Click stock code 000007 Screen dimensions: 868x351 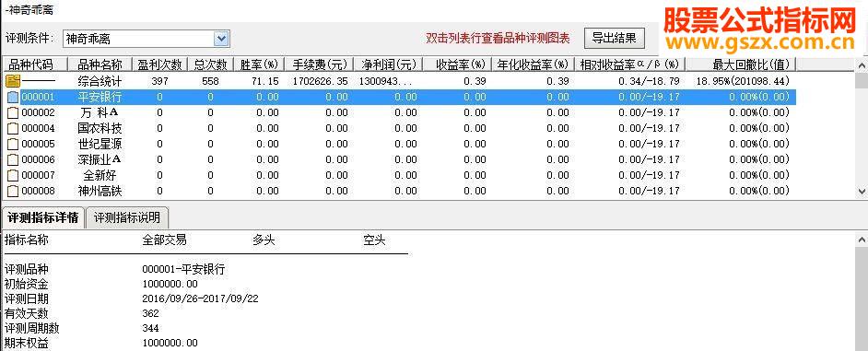(38, 175)
